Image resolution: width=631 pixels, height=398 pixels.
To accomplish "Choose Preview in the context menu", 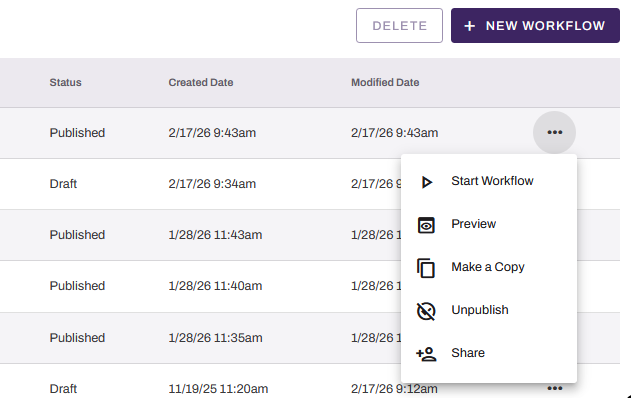I will [x=489, y=224].
